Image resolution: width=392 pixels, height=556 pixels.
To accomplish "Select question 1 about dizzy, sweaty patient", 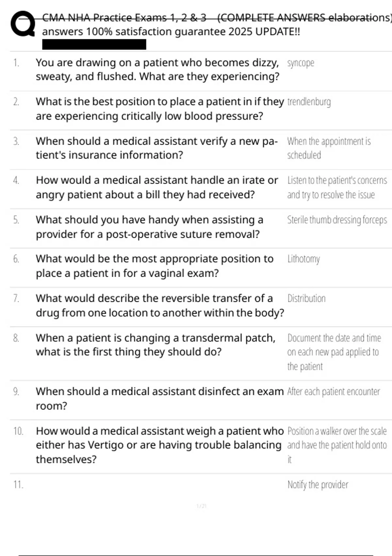I will click(157, 69).
